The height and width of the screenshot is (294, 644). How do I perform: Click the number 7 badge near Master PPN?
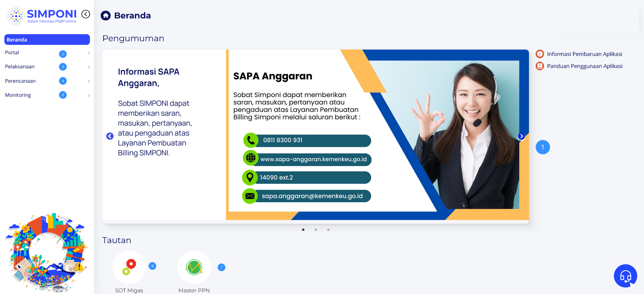tap(221, 267)
